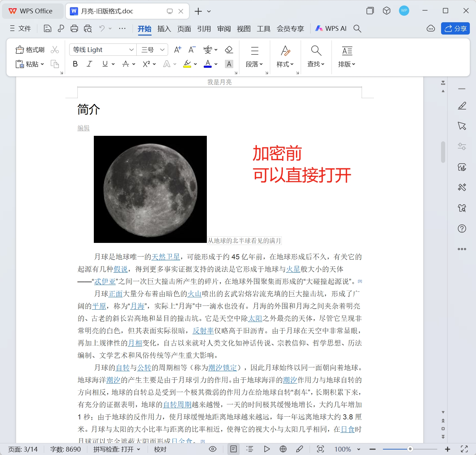Open the Help question-mark icon in the sidebar

click(462, 228)
